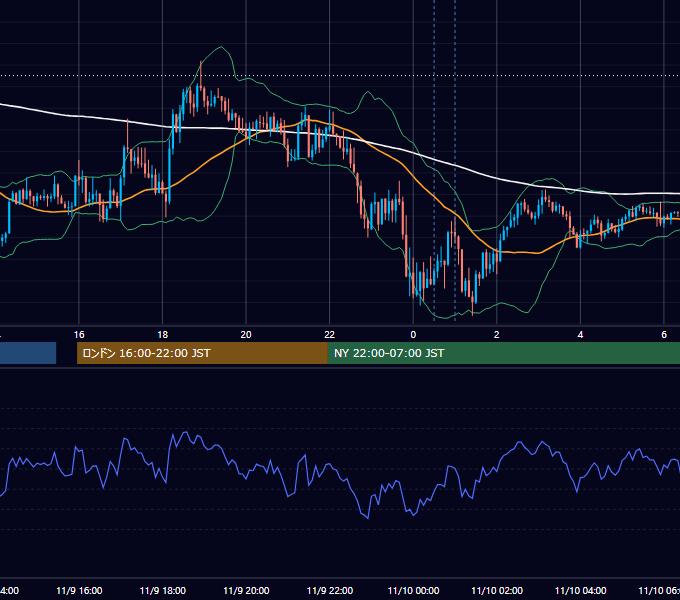Select the blue session bar before ロンドン
The image size is (680, 600).
(28, 353)
